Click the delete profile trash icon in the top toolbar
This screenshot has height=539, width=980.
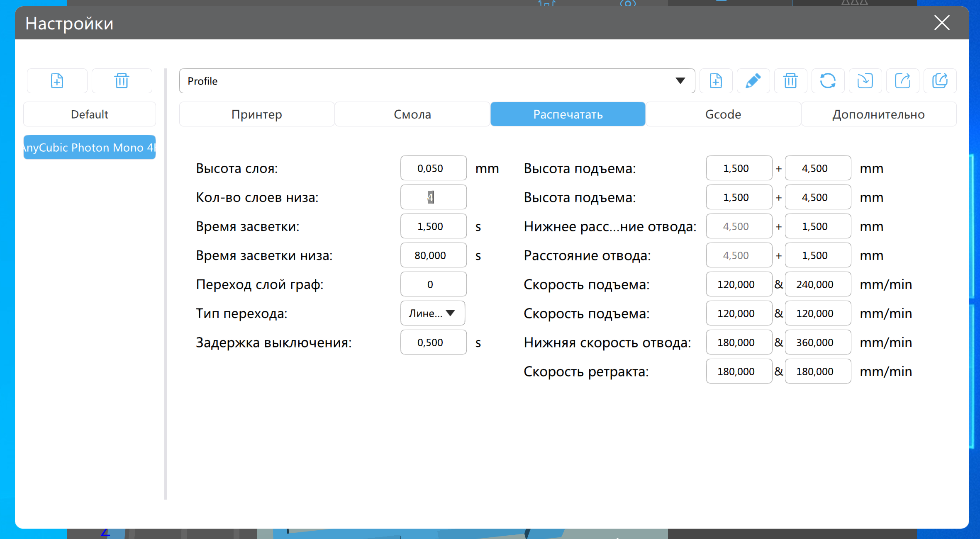pos(790,81)
